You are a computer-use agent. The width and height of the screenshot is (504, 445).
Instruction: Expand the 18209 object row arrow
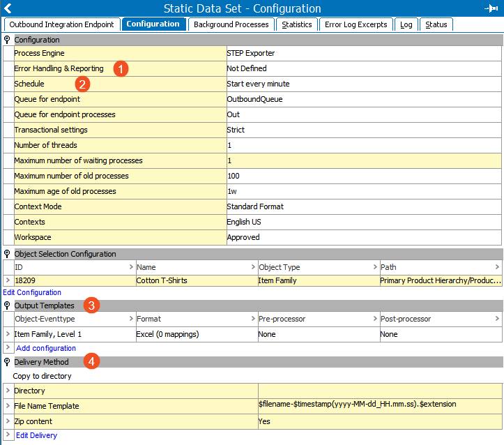pyautogui.click(x=8, y=280)
